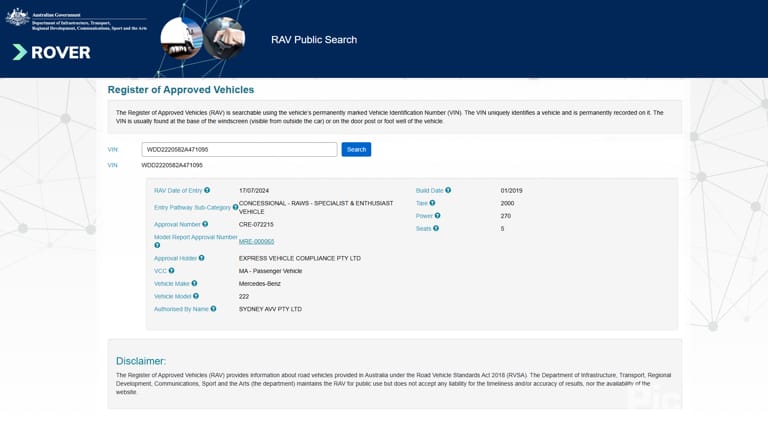Click the Disclaimer heading
Viewport: 768px width, 428px height.
pyautogui.click(x=141, y=361)
